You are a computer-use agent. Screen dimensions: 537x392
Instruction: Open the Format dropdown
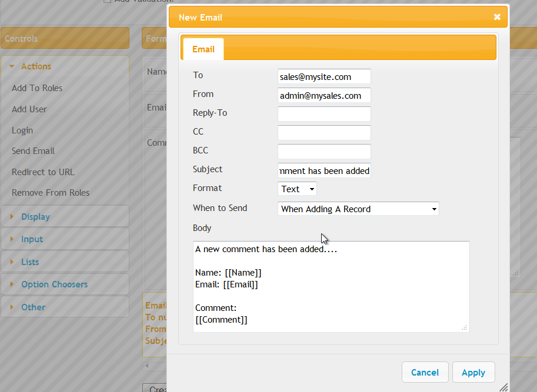coord(297,189)
